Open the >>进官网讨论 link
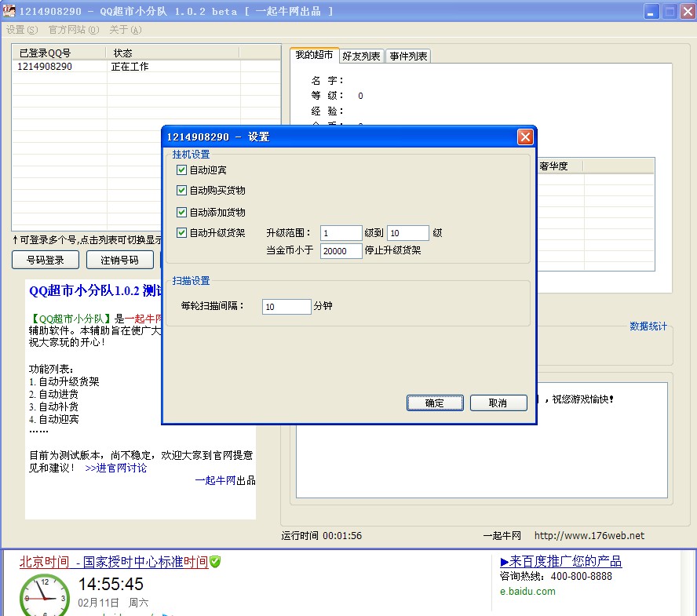 (115, 468)
